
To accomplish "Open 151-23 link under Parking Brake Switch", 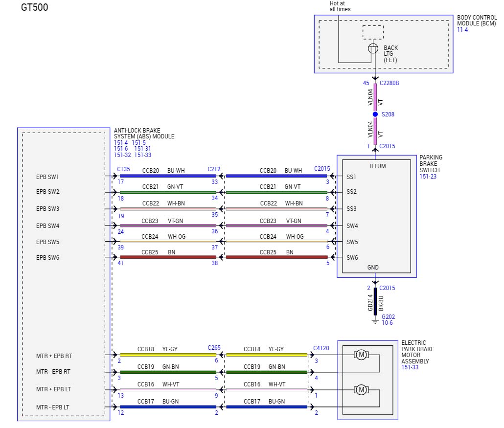I will point(429,177).
